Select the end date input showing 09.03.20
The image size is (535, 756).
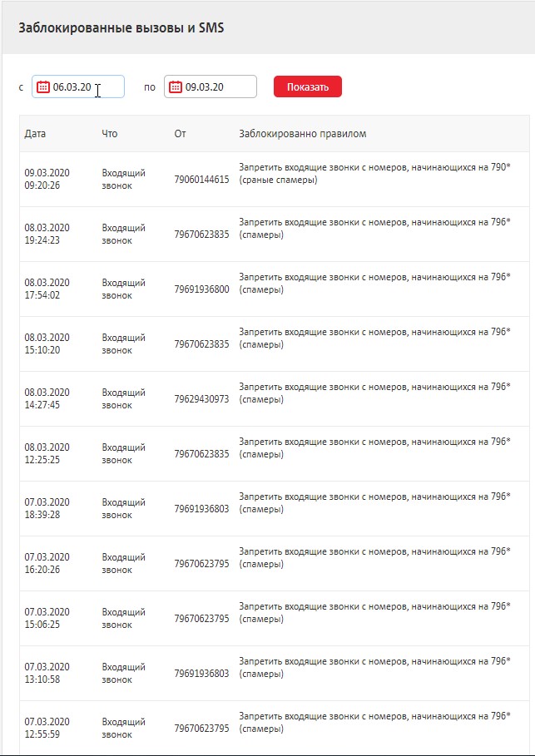(x=216, y=86)
